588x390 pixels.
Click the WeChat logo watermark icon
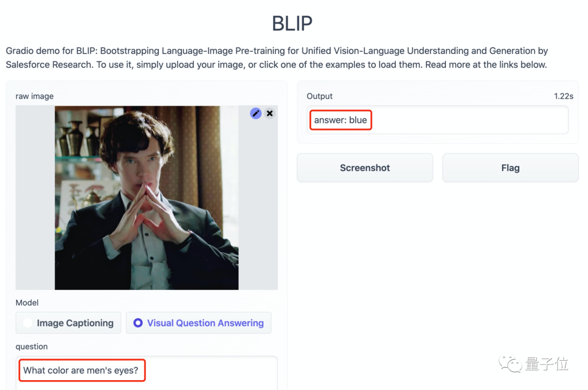click(x=510, y=363)
